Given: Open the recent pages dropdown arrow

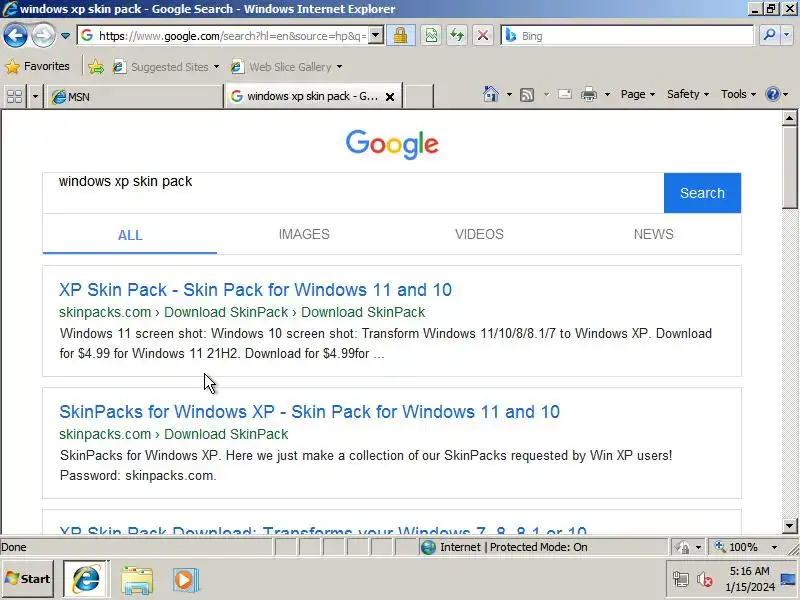Looking at the screenshot, I should 65,36.
